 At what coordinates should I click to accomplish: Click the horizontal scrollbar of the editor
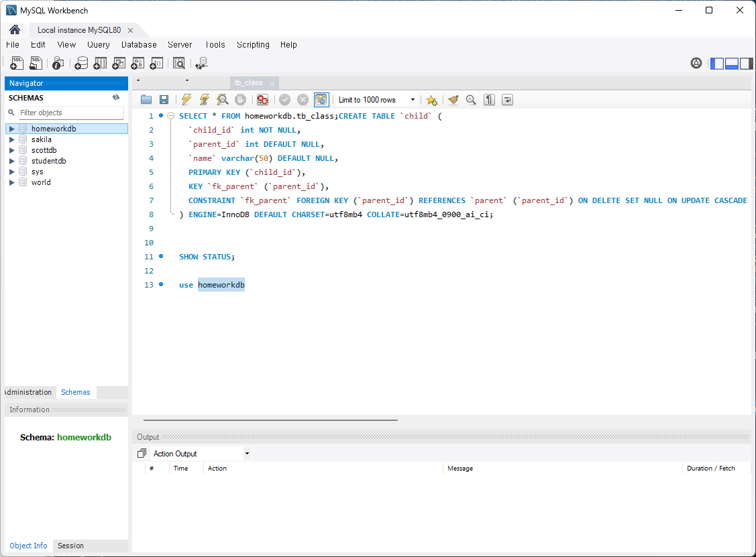coord(270,420)
